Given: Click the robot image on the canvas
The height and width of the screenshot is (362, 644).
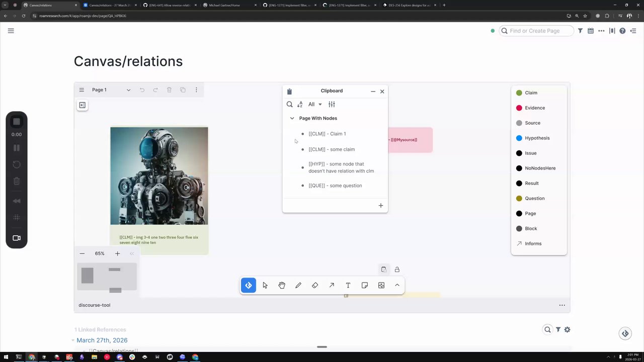Looking at the screenshot, I should [159, 175].
